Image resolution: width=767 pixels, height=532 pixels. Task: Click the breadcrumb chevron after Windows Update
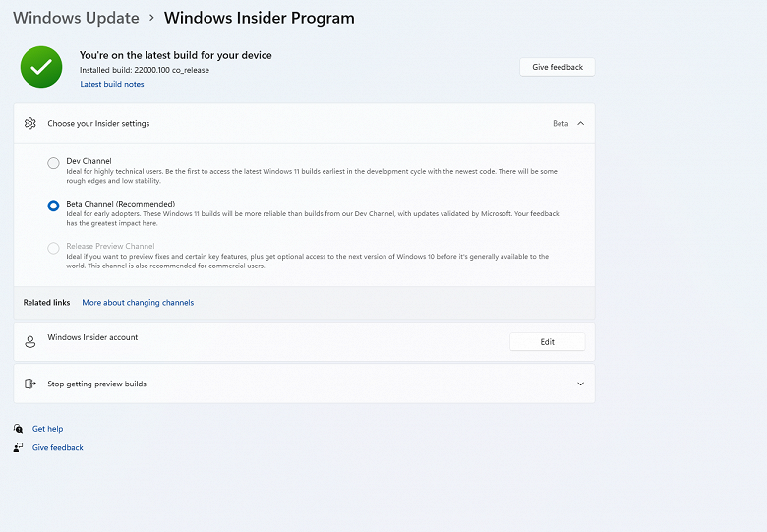coord(150,18)
